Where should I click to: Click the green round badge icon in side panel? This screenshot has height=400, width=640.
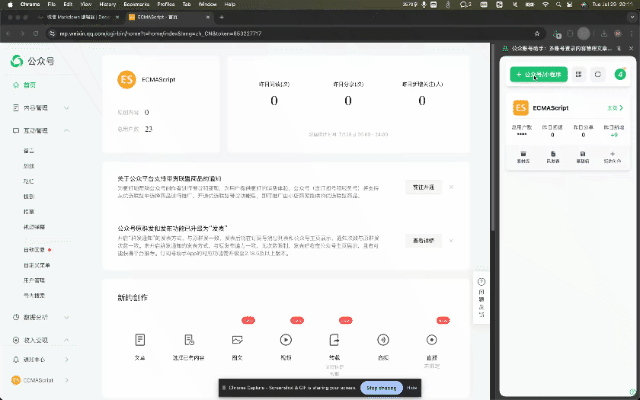click(x=620, y=74)
